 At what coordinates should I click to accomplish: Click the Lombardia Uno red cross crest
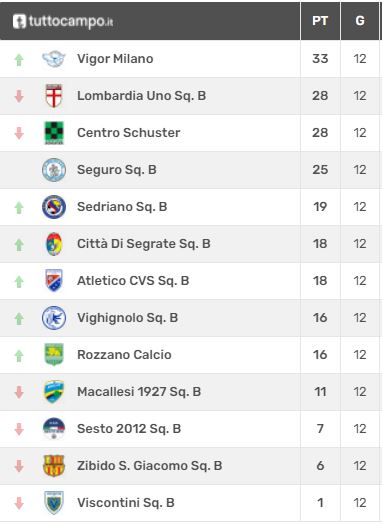(x=54, y=96)
